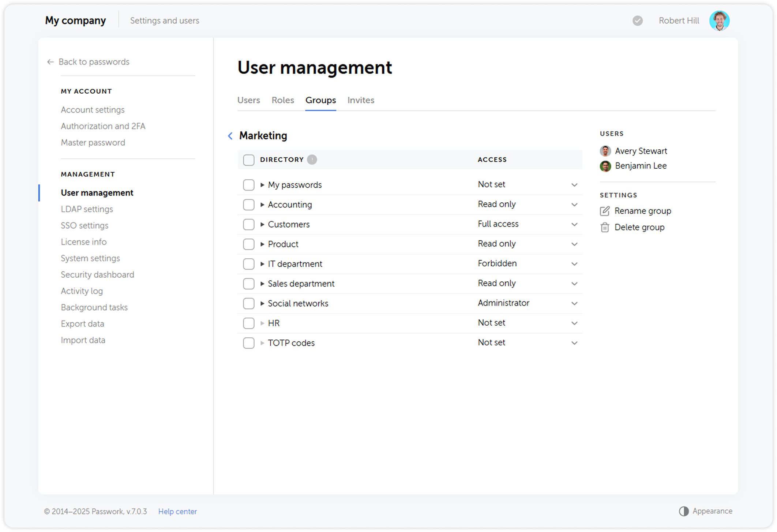Screen dimensions: 777x532
Task: Click the Robert Hill username
Action: pos(679,20)
